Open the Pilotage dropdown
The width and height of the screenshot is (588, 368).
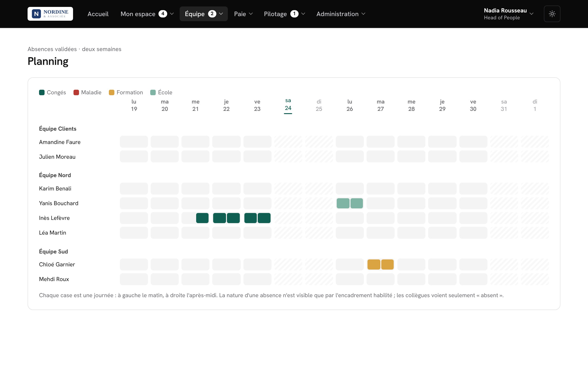(285, 14)
